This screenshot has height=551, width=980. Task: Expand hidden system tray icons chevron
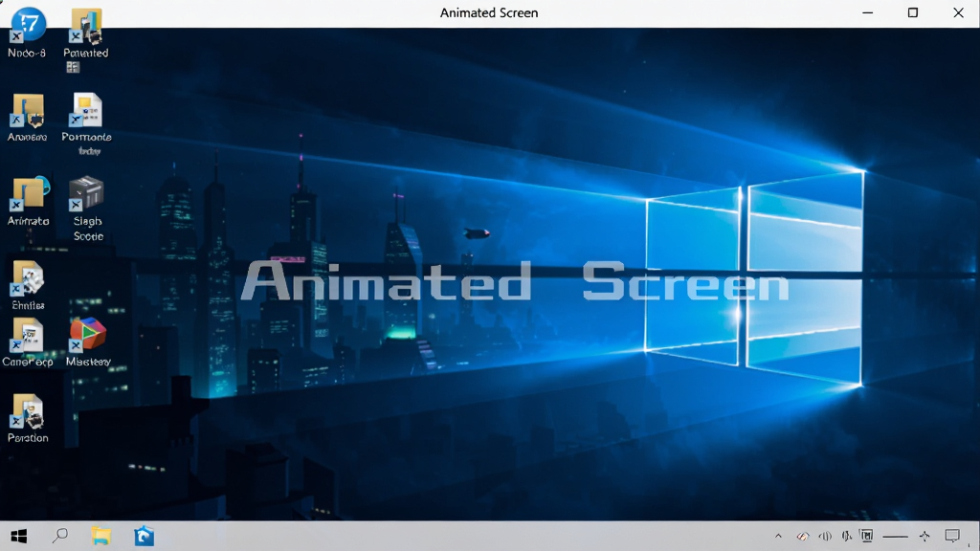(778, 536)
